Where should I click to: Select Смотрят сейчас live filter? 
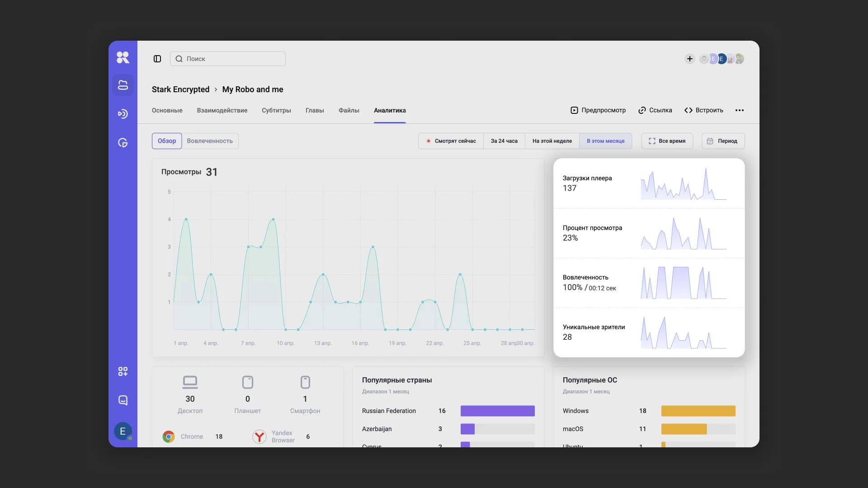(x=451, y=141)
